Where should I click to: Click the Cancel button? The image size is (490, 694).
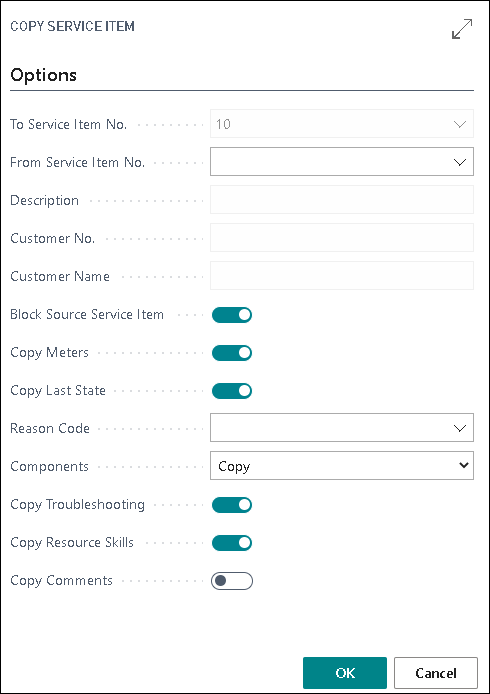tap(436, 673)
